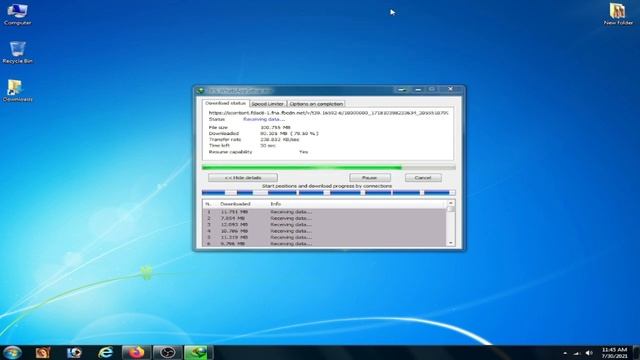Open the volume control in system tray

click(589, 353)
